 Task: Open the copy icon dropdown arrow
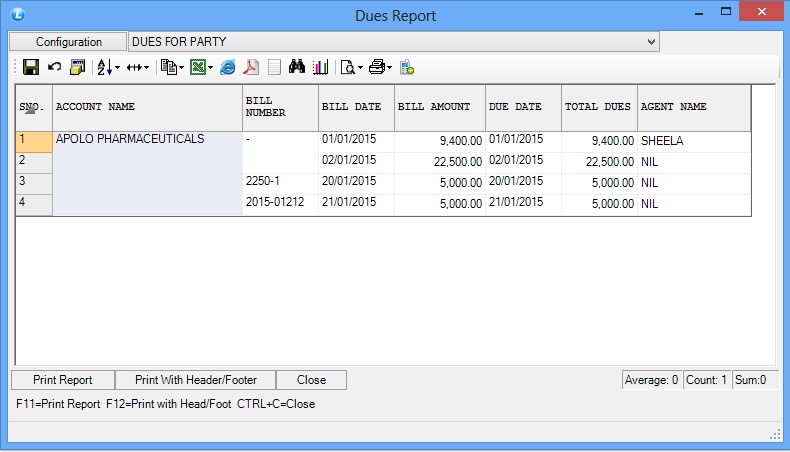tap(181, 67)
